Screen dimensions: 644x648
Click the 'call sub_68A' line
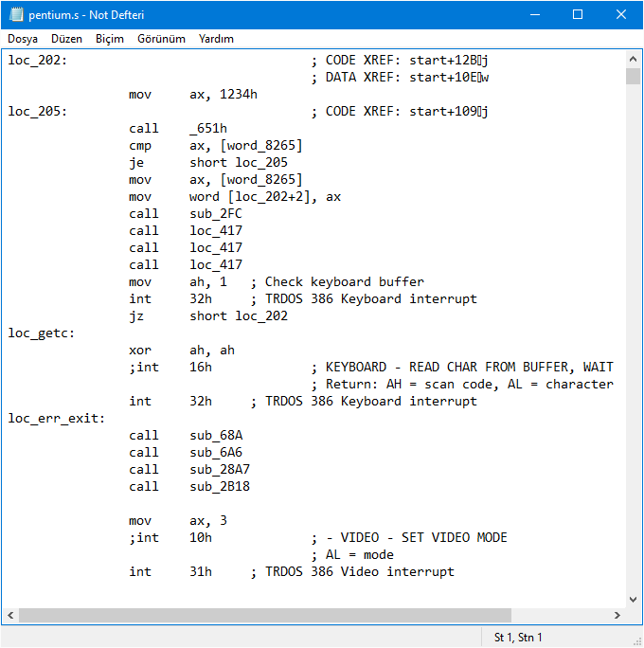tap(186, 435)
